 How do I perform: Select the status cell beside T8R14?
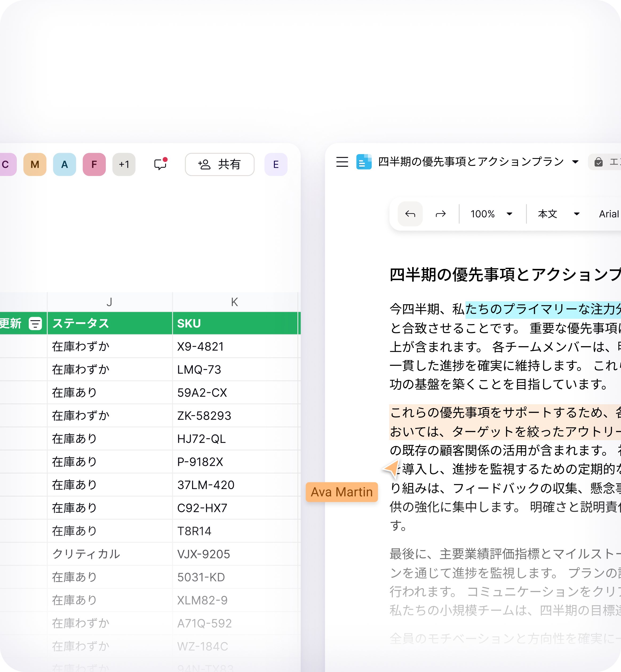110,531
